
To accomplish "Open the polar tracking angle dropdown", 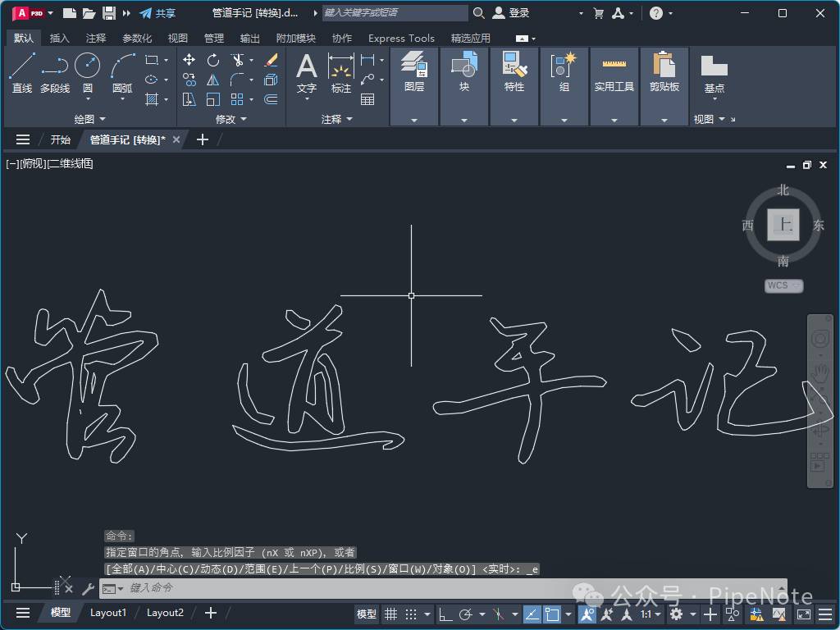I will tap(482, 614).
